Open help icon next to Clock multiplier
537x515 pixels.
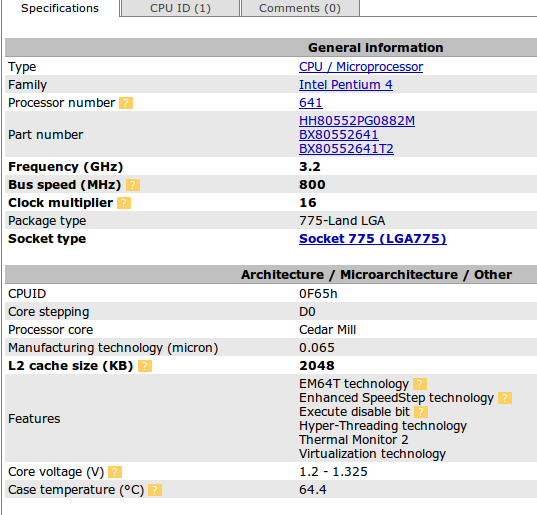[x=124, y=203]
